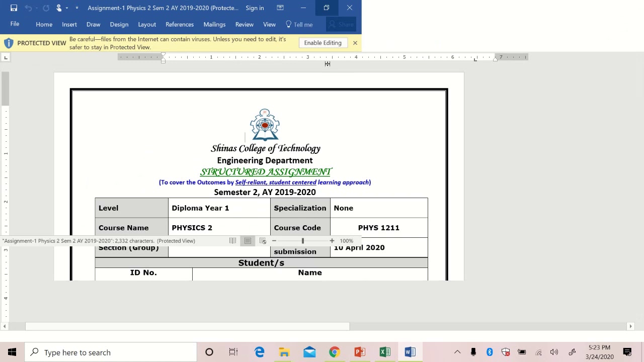This screenshot has width=644, height=362.
Task: Click the tab selector at ruler corner
Action: 6,58
